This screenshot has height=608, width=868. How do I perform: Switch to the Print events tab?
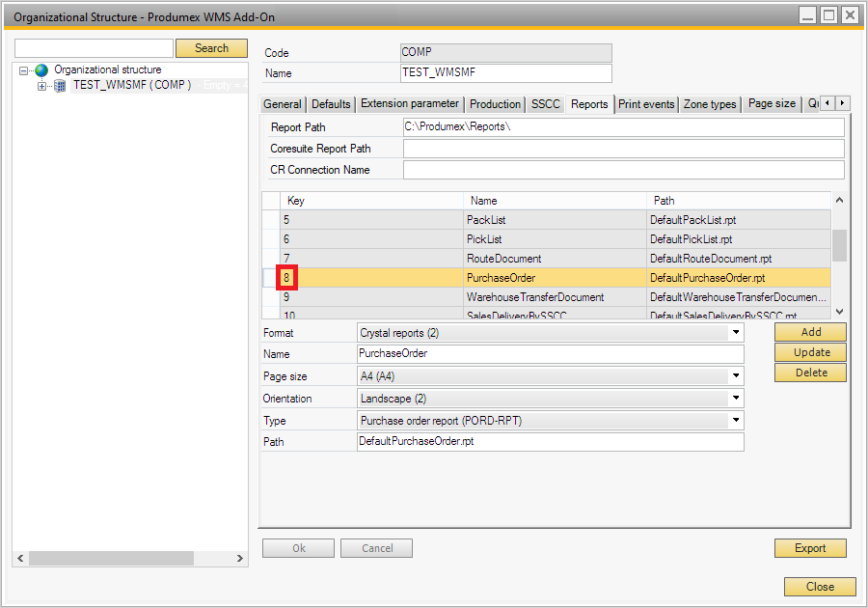click(646, 104)
